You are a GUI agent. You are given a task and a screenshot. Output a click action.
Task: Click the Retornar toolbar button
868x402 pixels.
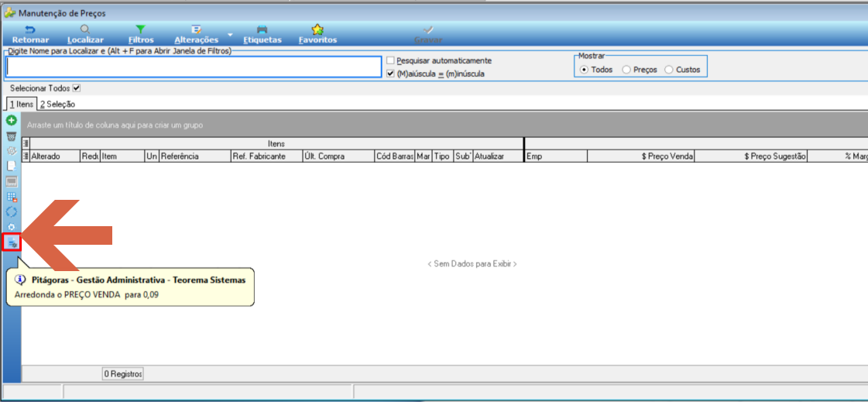[x=30, y=34]
